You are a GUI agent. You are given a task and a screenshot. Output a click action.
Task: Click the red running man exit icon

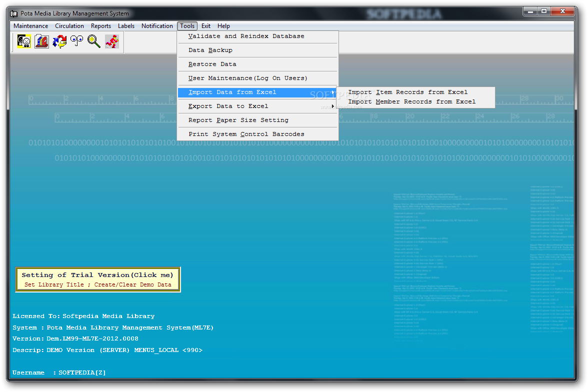click(x=112, y=41)
